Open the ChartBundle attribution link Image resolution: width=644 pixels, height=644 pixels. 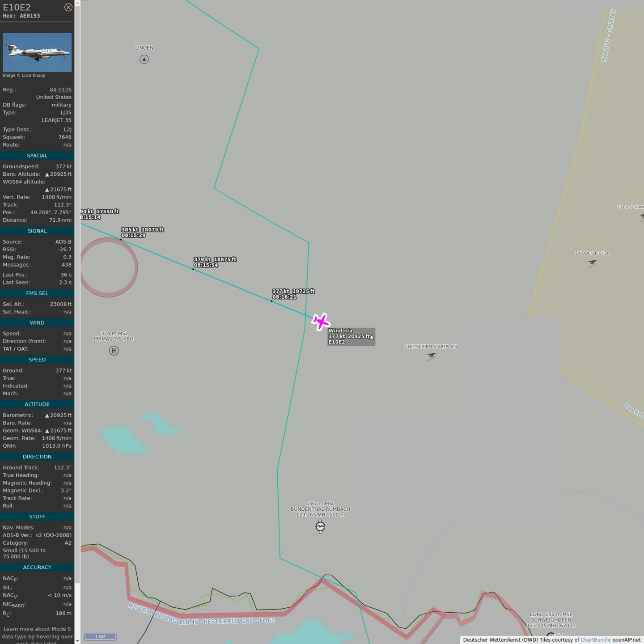pos(595,640)
